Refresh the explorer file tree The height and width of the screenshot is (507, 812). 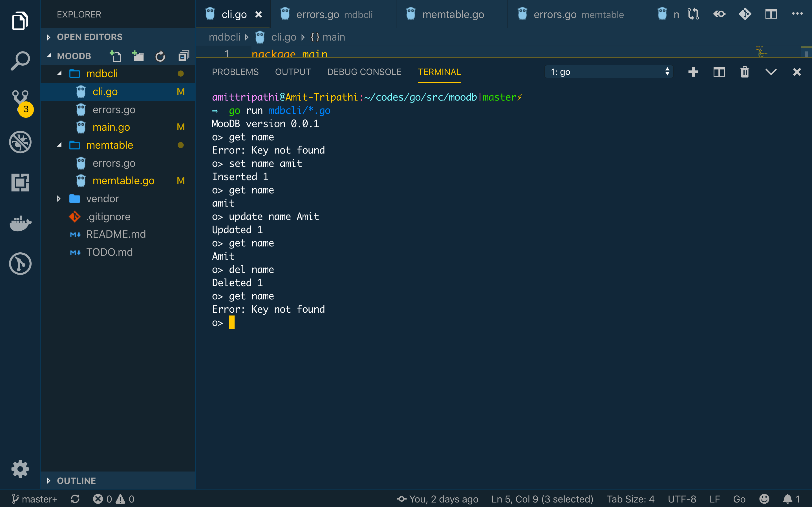[160, 56]
